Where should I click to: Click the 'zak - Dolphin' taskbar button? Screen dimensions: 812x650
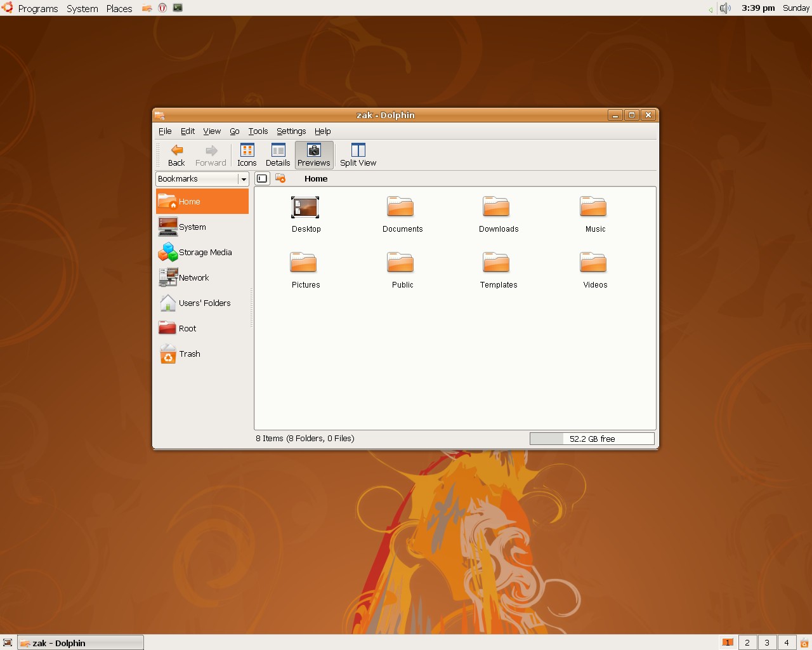[81, 643]
